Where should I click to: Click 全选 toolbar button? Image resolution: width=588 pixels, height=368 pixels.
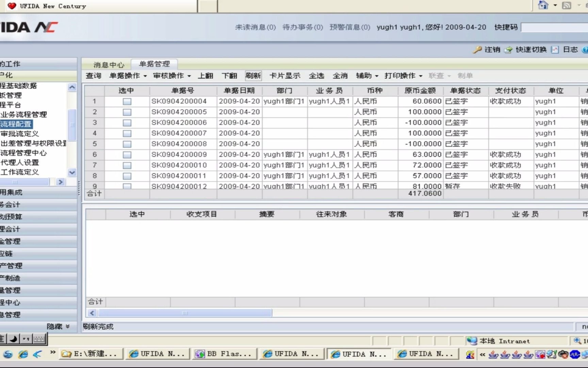click(x=316, y=76)
